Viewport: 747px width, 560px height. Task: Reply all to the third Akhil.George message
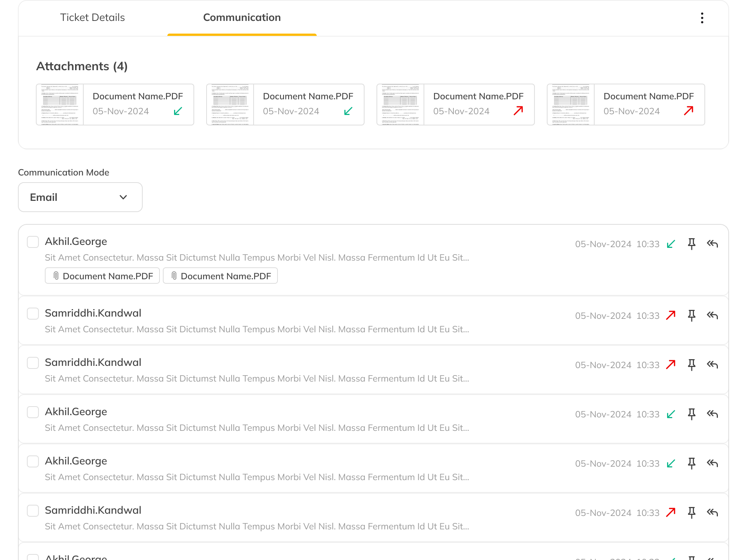(x=713, y=463)
